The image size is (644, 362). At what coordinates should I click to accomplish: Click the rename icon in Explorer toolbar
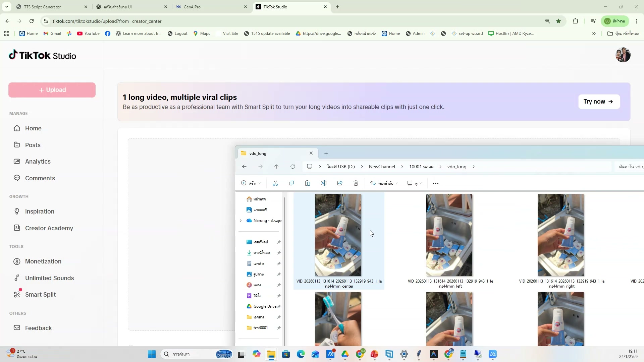pyautogui.click(x=324, y=183)
